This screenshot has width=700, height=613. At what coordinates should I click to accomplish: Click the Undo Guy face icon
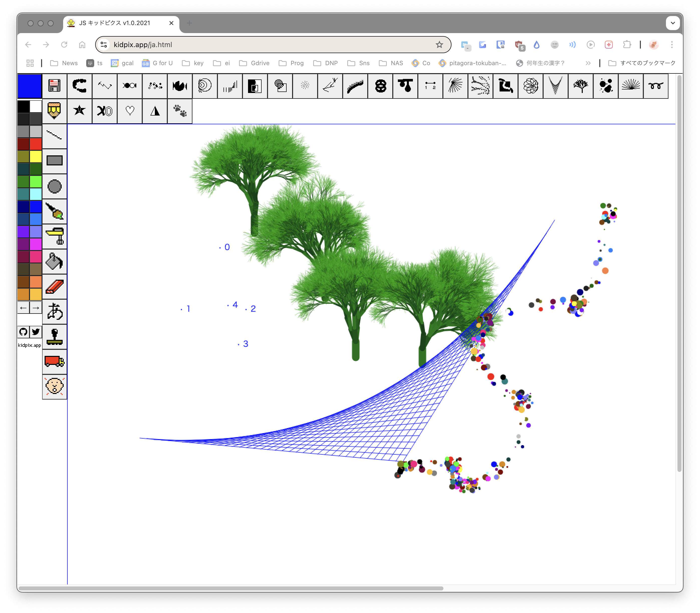pyautogui.click(x=54, y=386)
